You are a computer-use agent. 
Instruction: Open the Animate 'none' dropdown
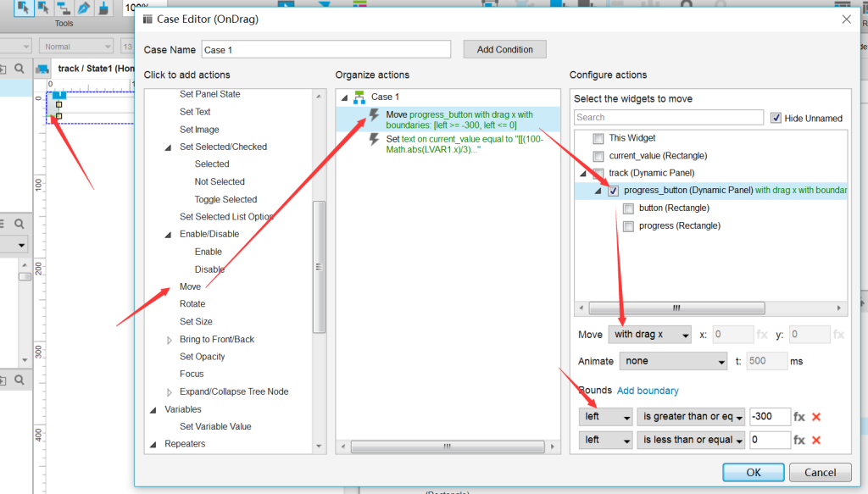(672, 361)
